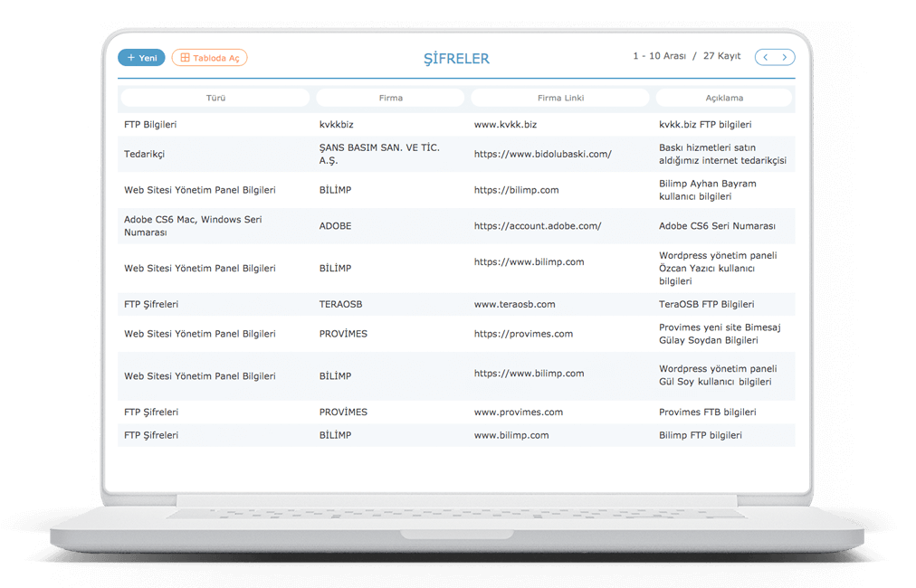Sort by the Firma column header

(x=390, y=98)
